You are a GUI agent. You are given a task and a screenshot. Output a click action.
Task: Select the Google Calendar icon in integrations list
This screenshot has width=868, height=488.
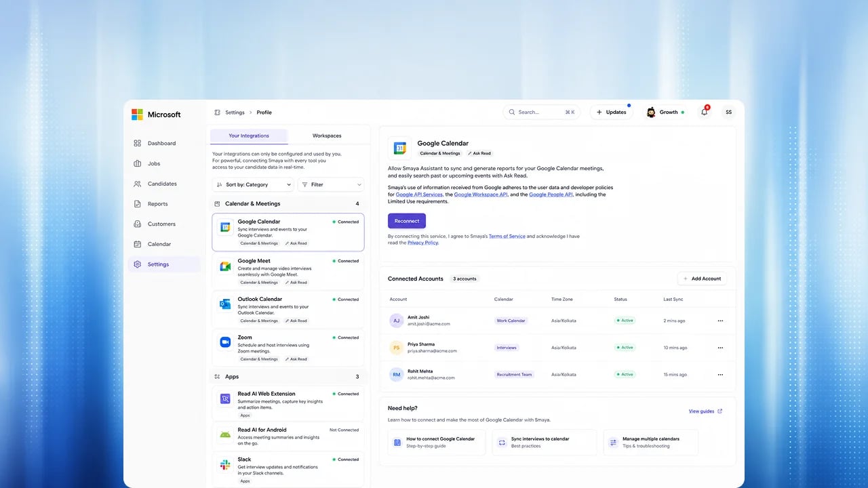pyautogui.click(x=225, y=228)
